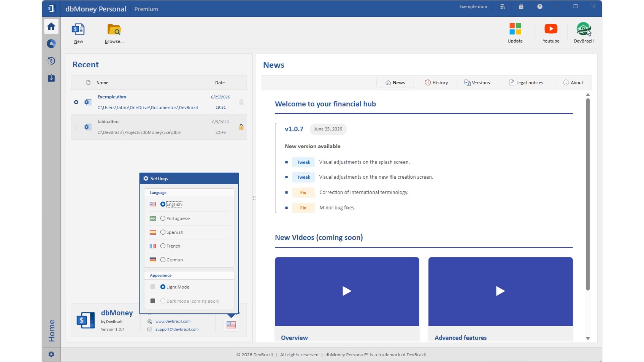
Task: Open the pie chart sidebar icon
Action: point(51,44)
